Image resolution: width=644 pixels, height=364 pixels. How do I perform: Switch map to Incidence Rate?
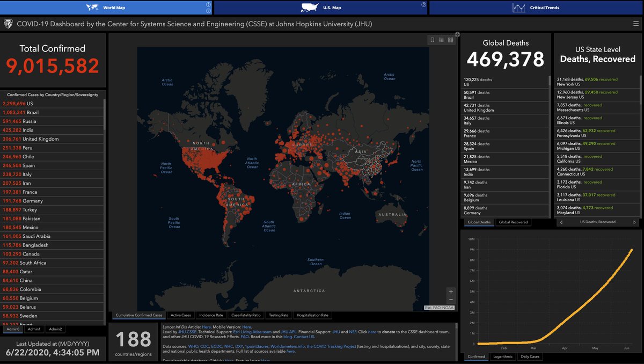pyautogui.click(x=211, y=315)
